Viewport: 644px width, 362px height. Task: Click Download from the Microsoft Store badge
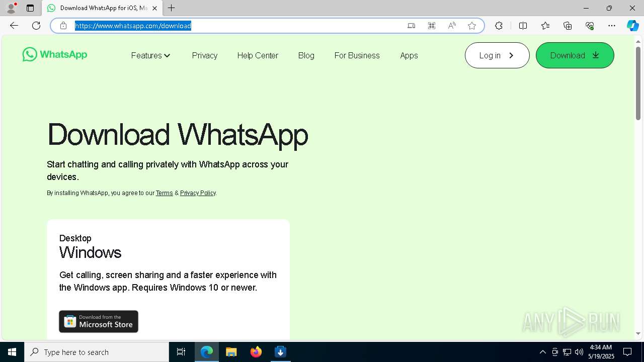99,321
